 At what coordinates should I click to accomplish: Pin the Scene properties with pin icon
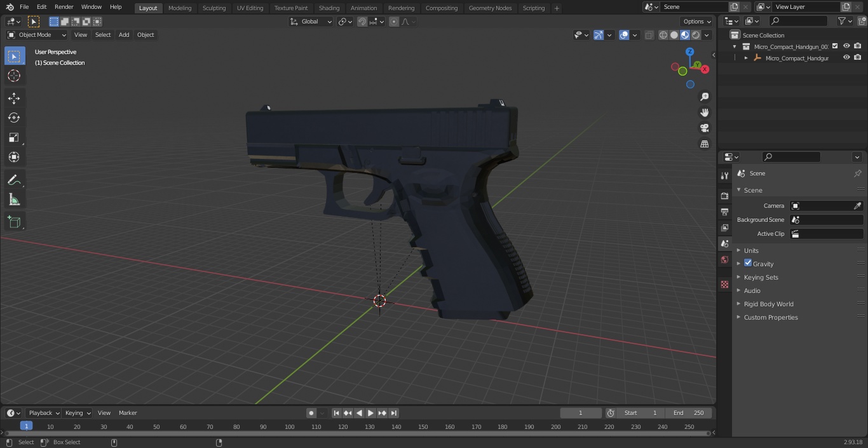tap(857, 173)
